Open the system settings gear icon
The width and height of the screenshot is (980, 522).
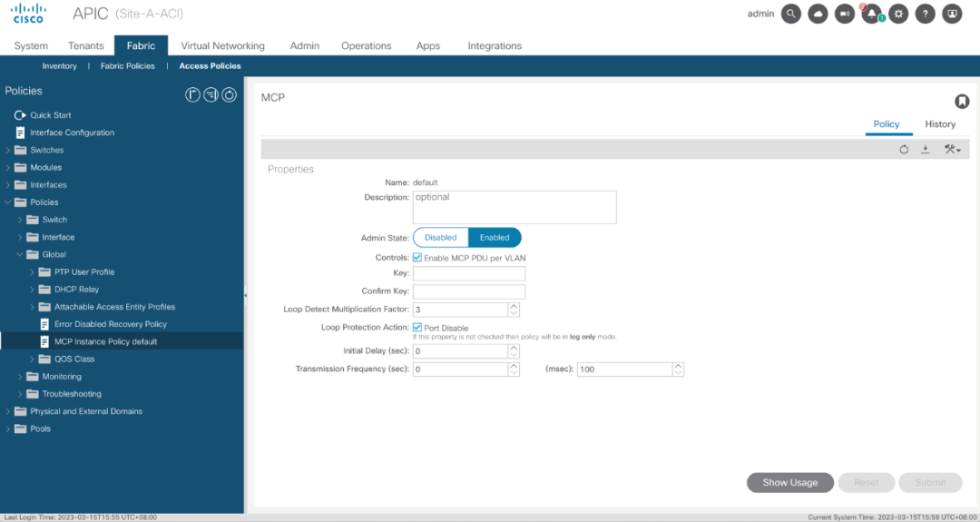tap(898, 14)
